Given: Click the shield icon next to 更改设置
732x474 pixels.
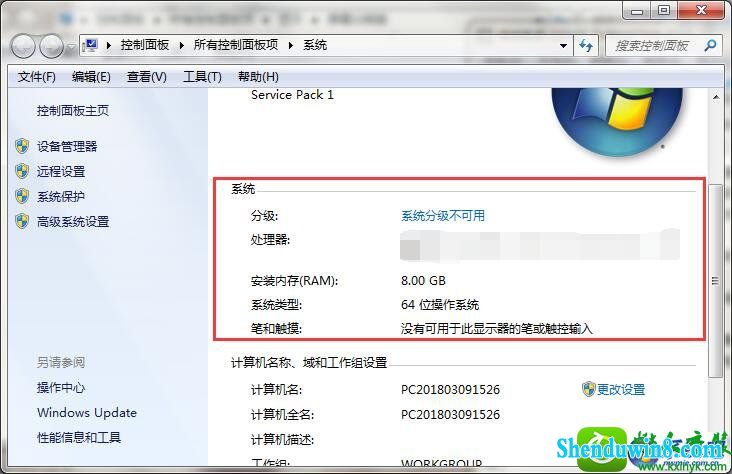Looking at the screenshot, I should [x=589, y=389].
